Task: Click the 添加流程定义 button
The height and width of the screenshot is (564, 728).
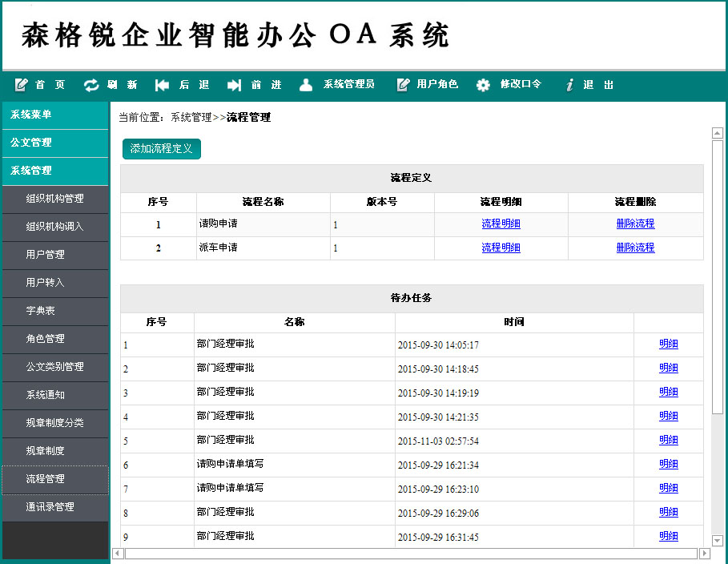Action: pos(162,149)
